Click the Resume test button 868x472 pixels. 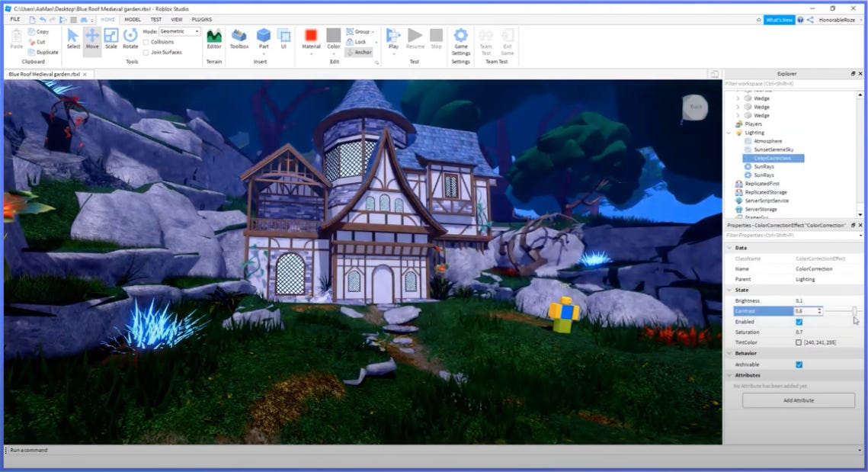[x=415, y=40]
